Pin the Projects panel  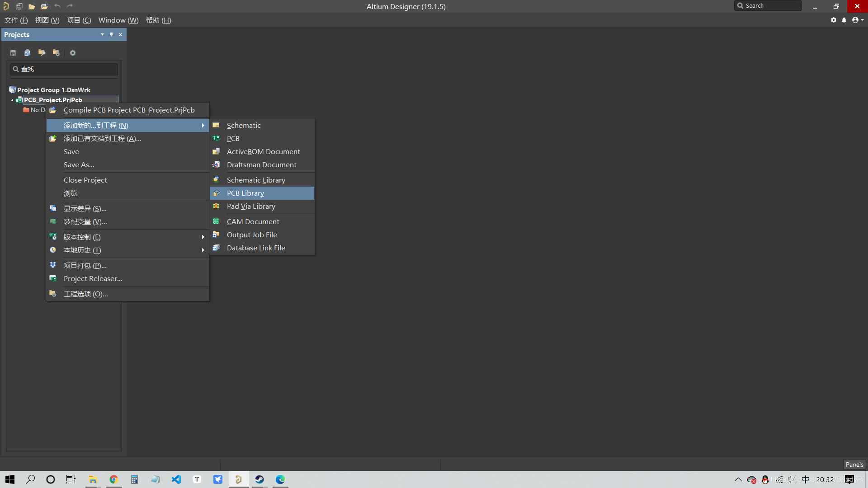(x=111, y=34)
